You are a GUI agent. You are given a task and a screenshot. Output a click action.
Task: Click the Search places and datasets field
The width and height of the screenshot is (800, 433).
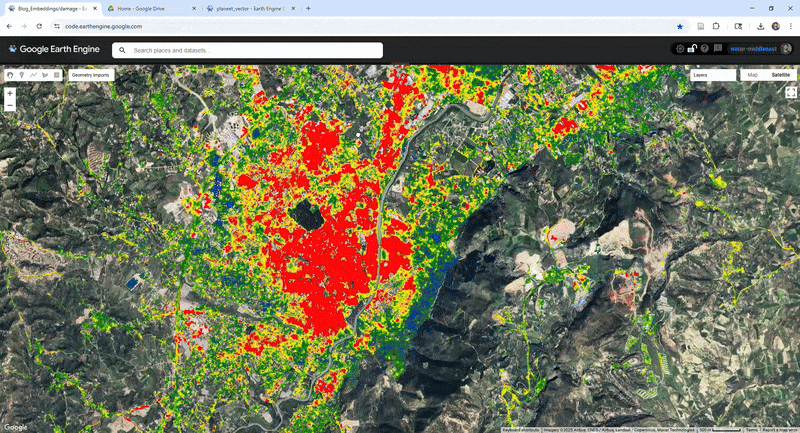(250, 50)
